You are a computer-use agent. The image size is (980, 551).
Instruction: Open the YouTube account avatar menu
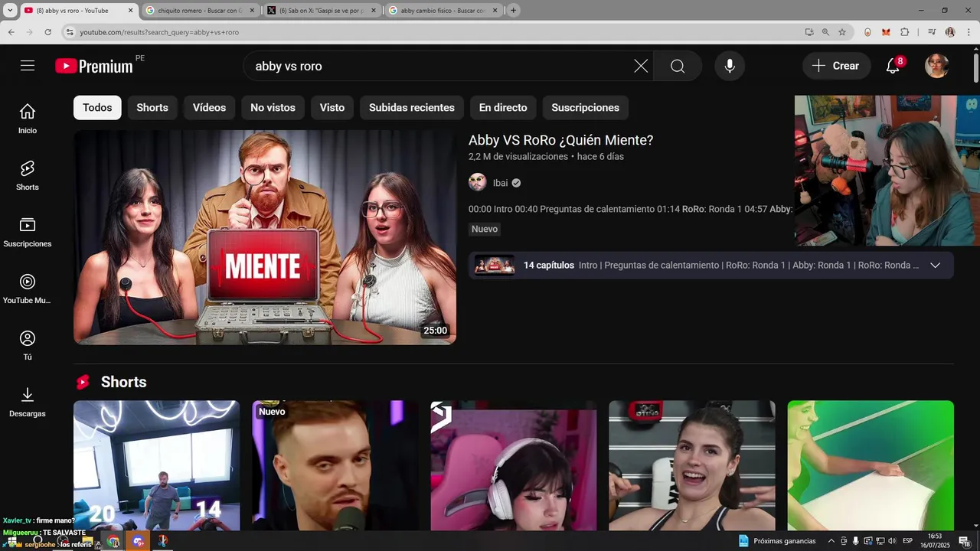click(937, 66)
